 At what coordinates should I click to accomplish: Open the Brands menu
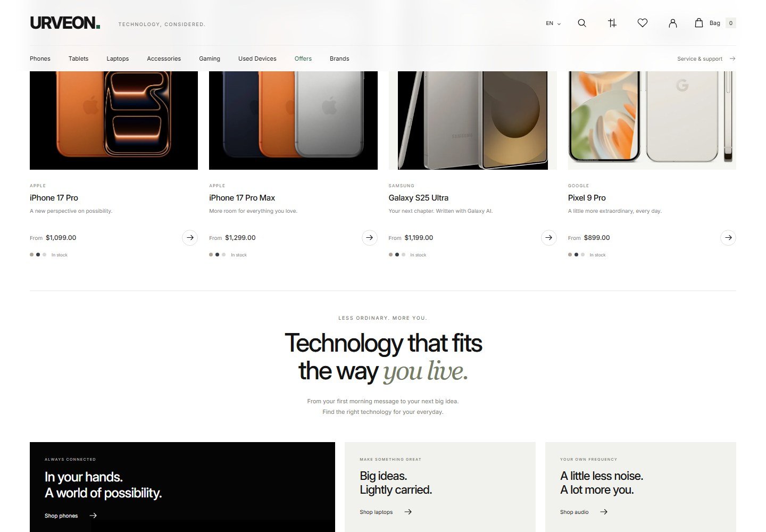coord(339,59)
